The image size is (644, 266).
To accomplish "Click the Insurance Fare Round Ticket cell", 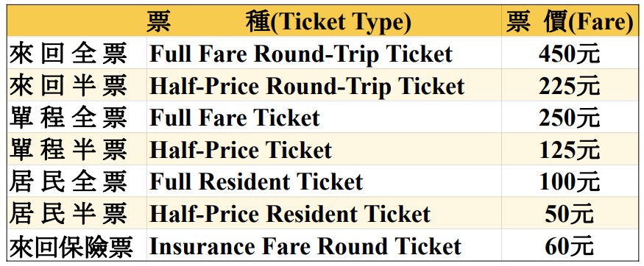I will click(324, 245).
